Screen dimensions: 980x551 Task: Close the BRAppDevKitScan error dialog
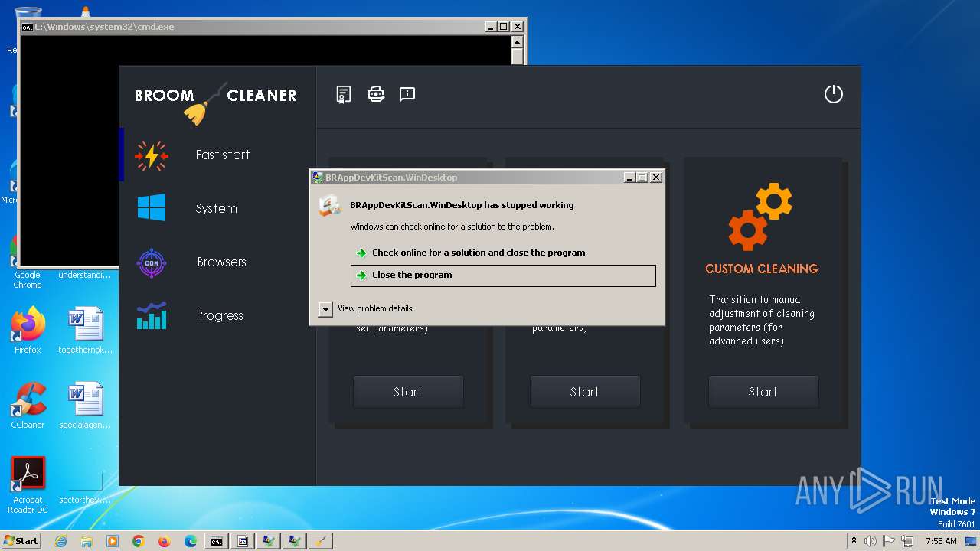coord(656,178)
